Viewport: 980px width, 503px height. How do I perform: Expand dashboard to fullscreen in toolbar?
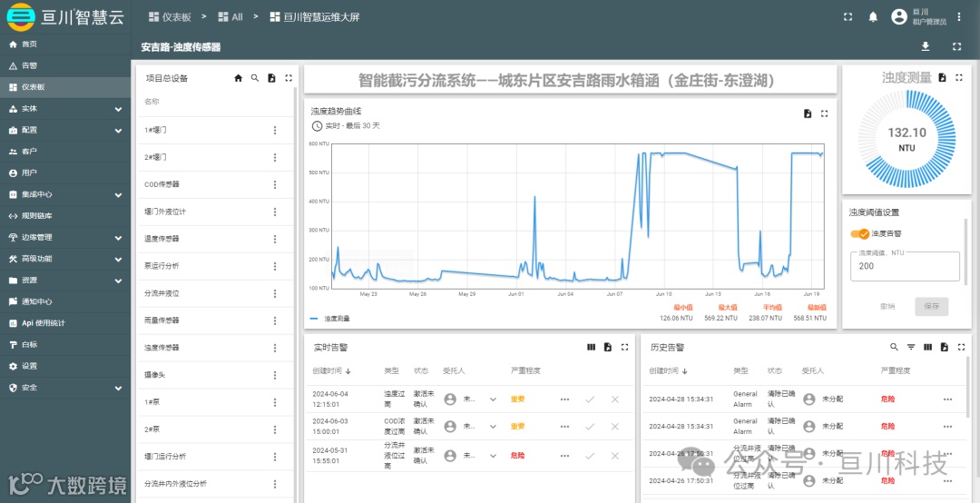coord(956,47)
